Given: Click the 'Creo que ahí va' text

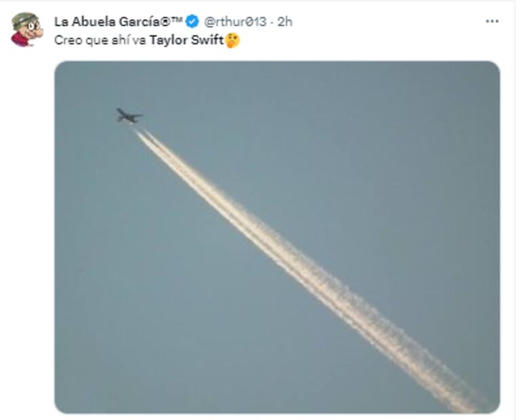Looking at the screenshot, I should click(x=100, y=41).
